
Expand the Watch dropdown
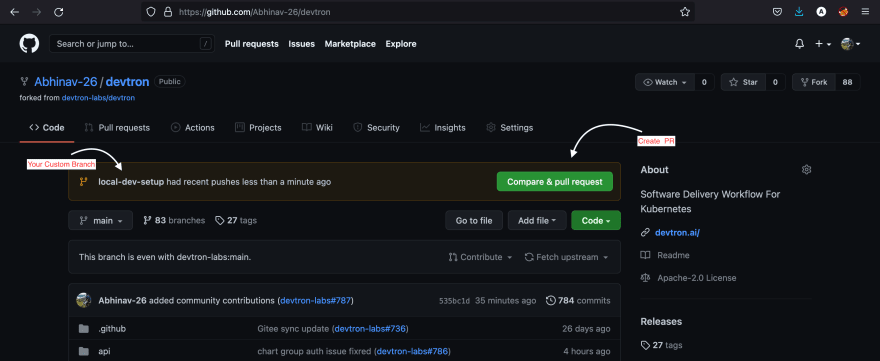pos(665,82)
